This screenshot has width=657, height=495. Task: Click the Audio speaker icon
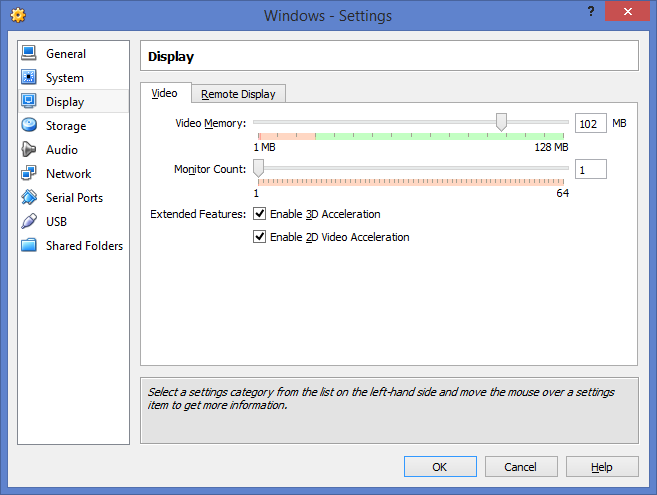[28, 149]
